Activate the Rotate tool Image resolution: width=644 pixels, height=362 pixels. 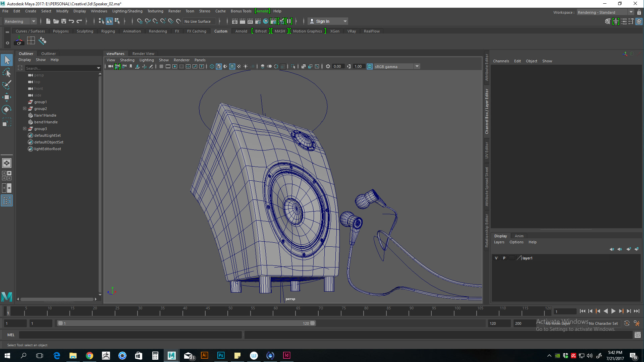pyautogui.click(x=6, y=110)
